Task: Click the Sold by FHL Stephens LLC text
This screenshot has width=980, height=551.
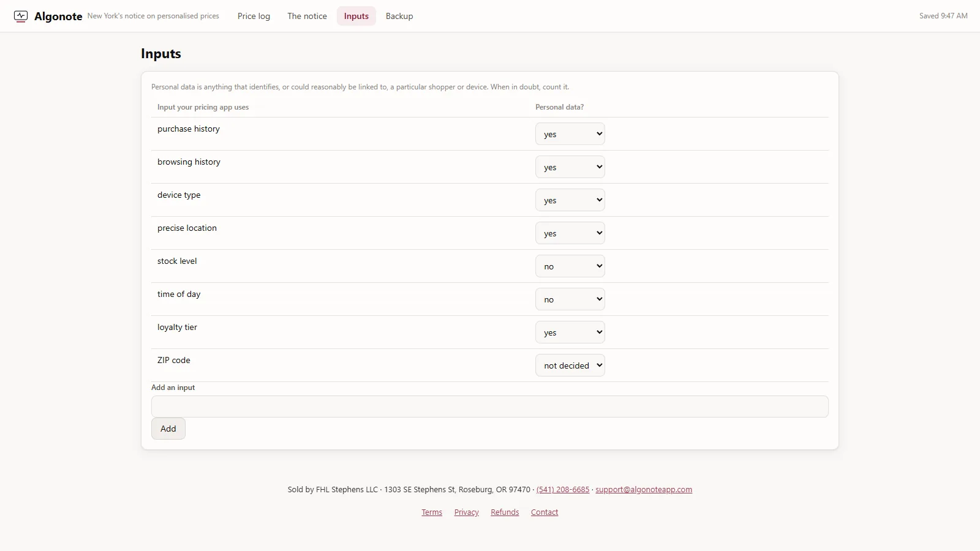Action: [333, 490]
